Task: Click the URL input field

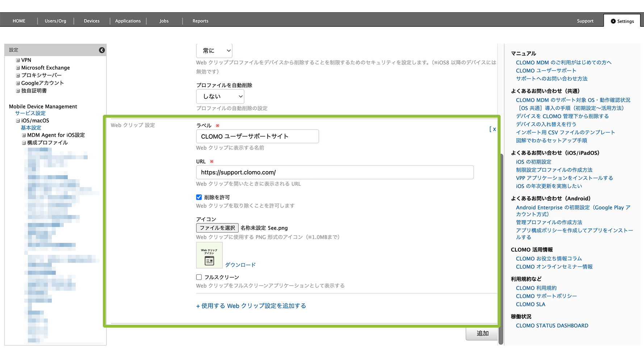Action: (335, 172)
